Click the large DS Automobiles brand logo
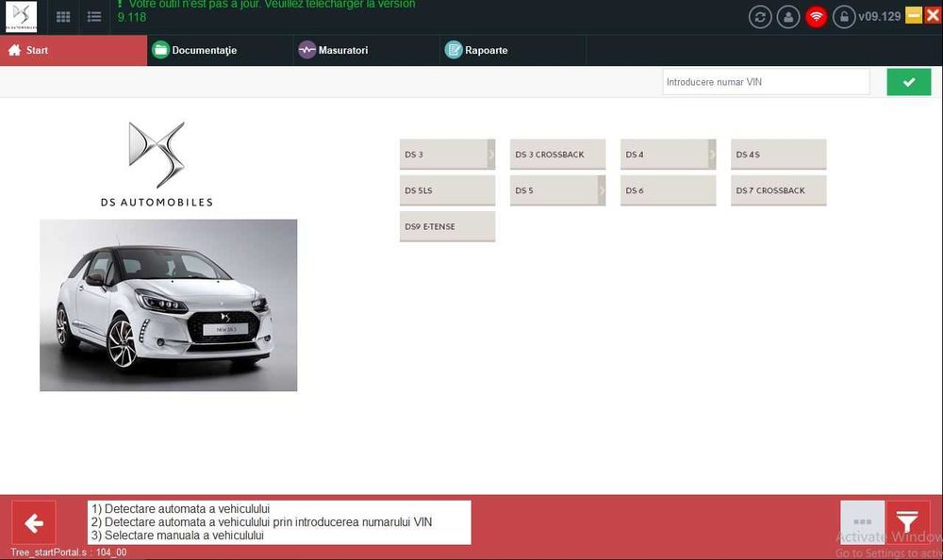The height and width of the screenshot is (560, 943). (x=157, y=164)
